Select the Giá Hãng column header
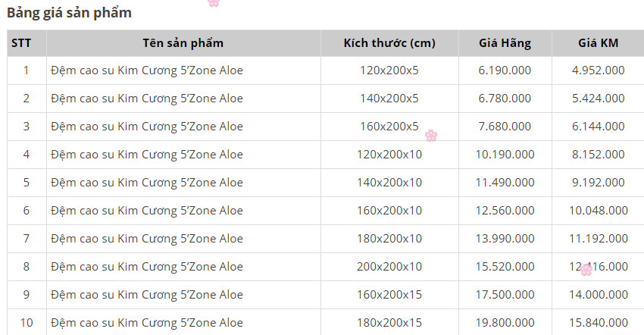This screenshot has height=335, width=644. pyautogui.click(x=505, y=43)
